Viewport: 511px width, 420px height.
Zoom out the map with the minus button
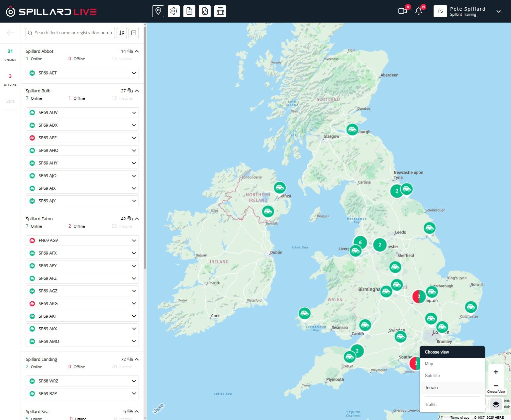496,385
